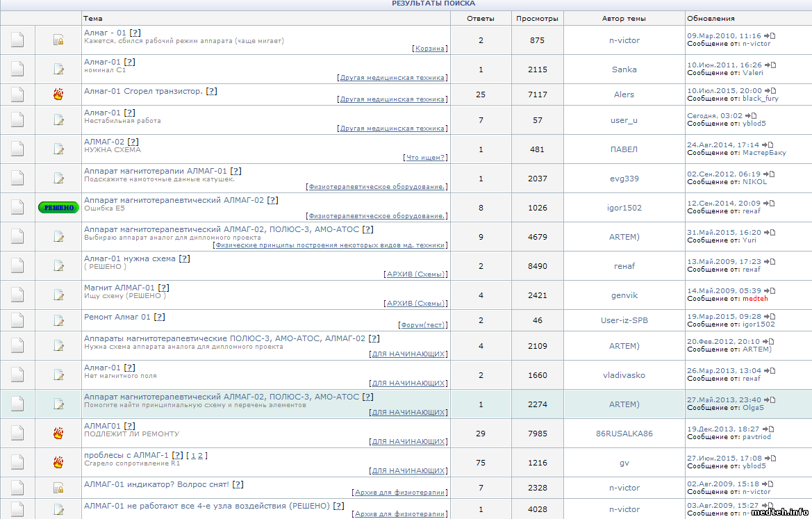This screenshot has width=812, height=519.
Task: Show [?] preview for "Магнит АЛМАГ-01"
Action: [164, 288]
